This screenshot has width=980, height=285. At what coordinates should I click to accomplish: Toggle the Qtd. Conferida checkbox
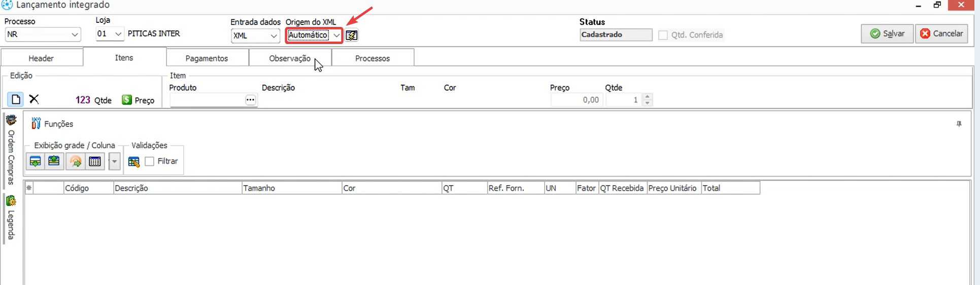coord(663,35)
